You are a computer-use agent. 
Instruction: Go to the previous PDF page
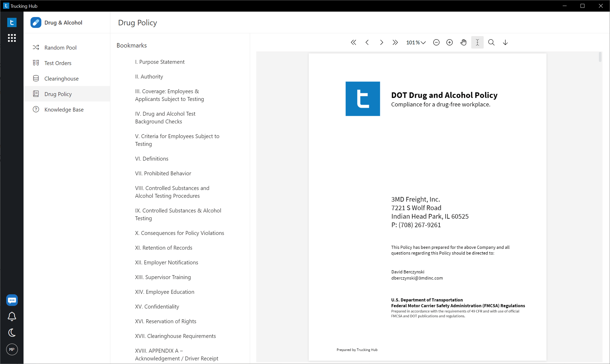tap(367, 42)
